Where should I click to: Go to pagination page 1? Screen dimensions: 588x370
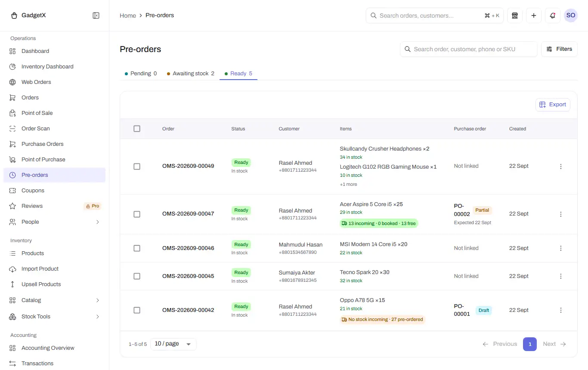point(530,344)
